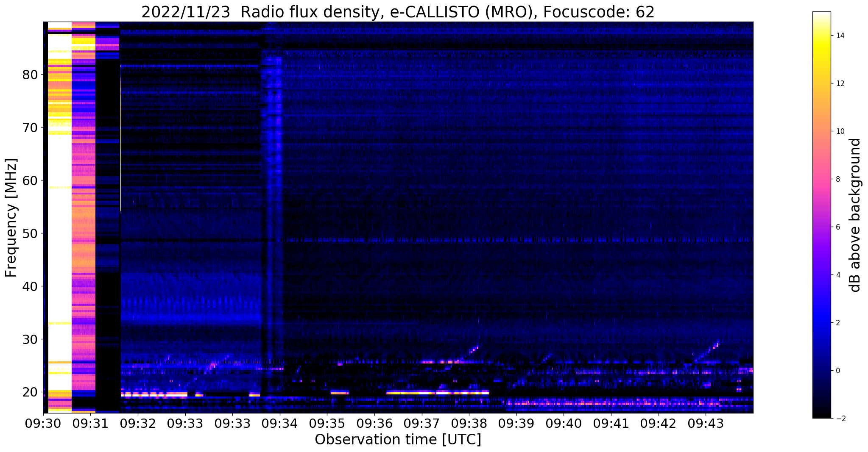Select the 09:42 time tick label
This screenshot has width=868, height=452.
pyautogui.click(x=658, y=424)
